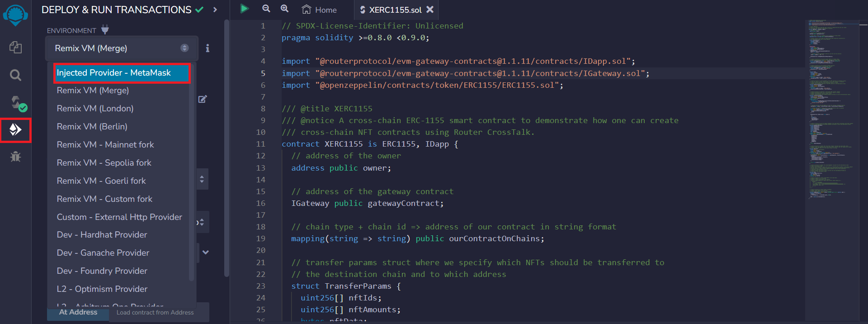Screen dimensions: 868x324
Task: Zoom in the editor font
Action: (284, 9)
